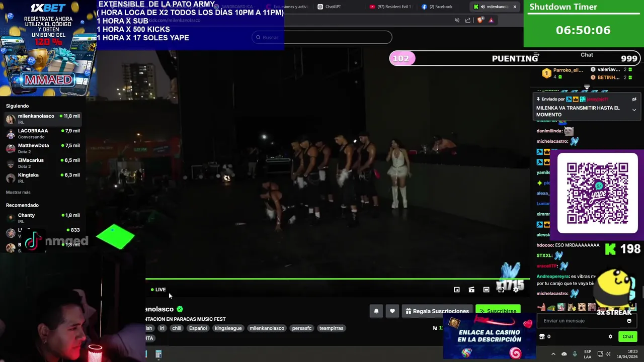Open milenkanolasco channel in sidebar
This screenshot has width=644, height=362.
pyautogui.click(x=43, y=119)
